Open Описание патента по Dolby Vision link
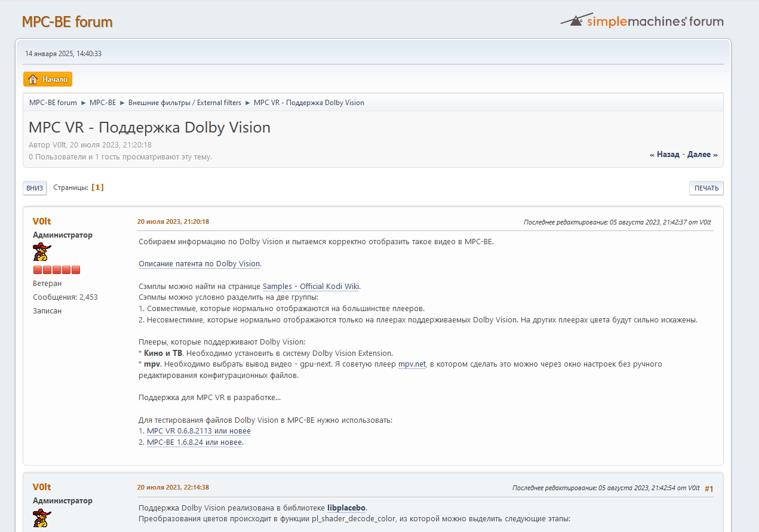Viewport: 759px width, 532px height. coord(199,264)
